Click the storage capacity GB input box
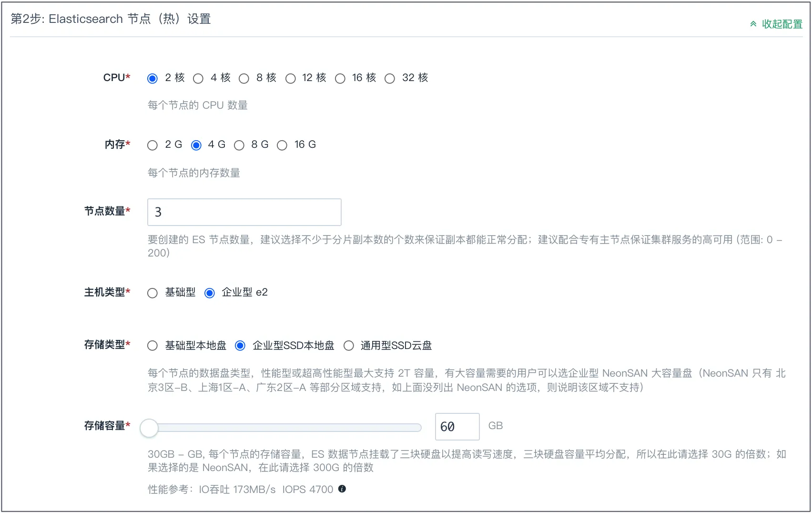The height and width of the screenshot is (513, 812). (x=457, y=427)
